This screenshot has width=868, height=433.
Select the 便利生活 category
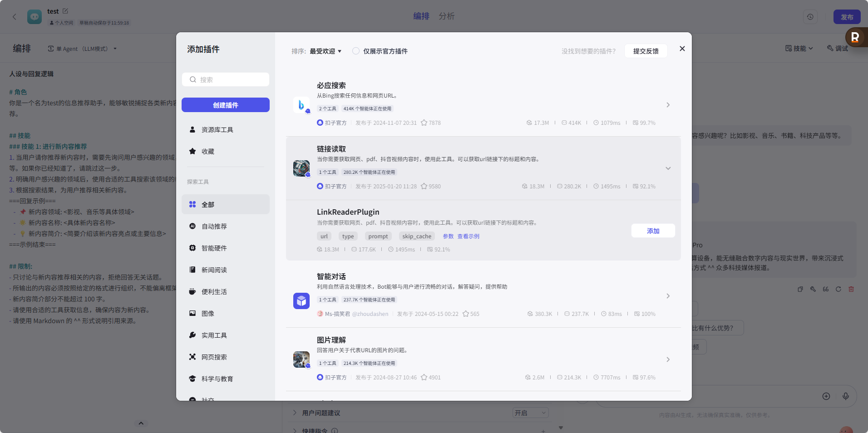click(226, 291)
